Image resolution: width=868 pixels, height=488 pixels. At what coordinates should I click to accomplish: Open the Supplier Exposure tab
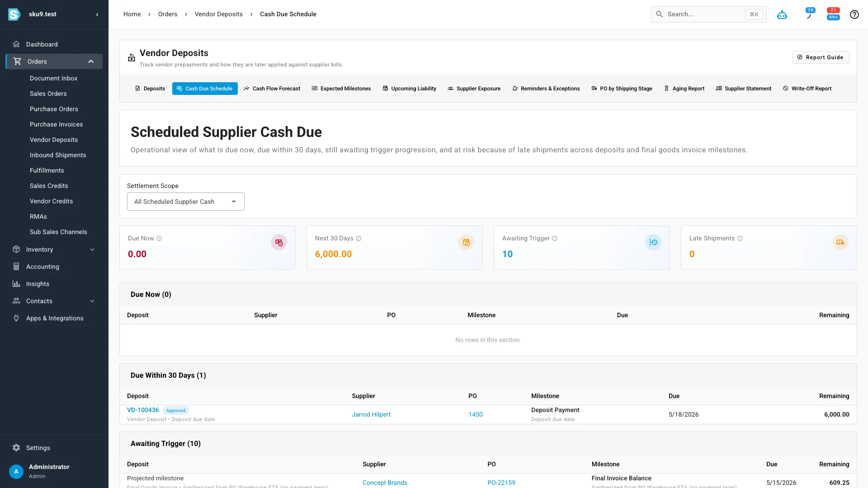click(x=474, y=89)
